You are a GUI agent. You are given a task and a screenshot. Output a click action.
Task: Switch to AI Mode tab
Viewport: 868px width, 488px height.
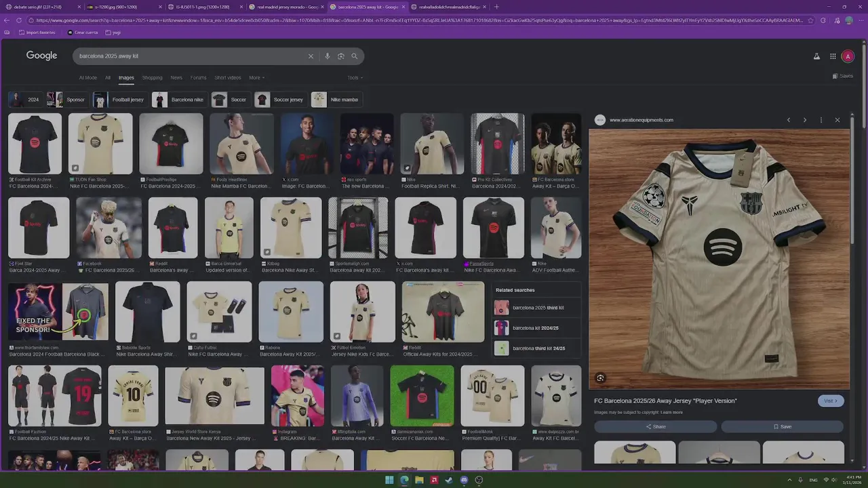(x=88, y=78)
